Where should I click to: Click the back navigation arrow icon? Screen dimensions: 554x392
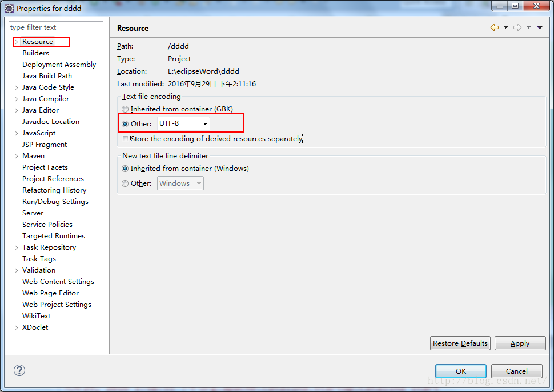coord(495,27)
